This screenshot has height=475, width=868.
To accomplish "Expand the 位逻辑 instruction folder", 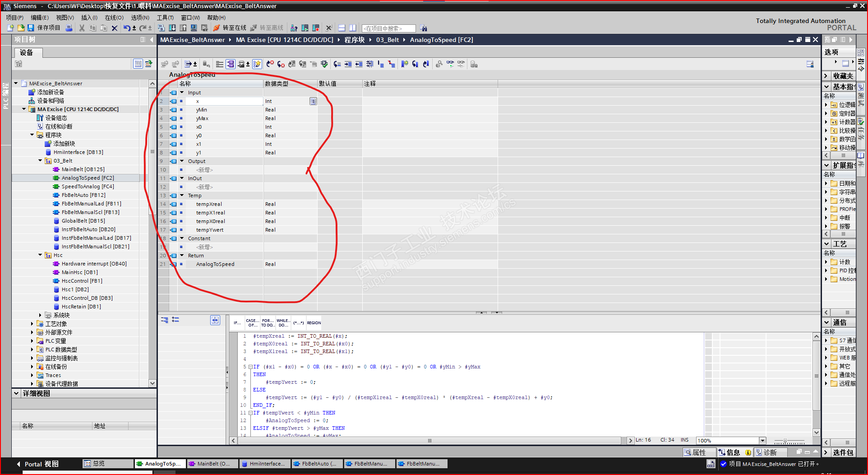I will click(826, 105).
